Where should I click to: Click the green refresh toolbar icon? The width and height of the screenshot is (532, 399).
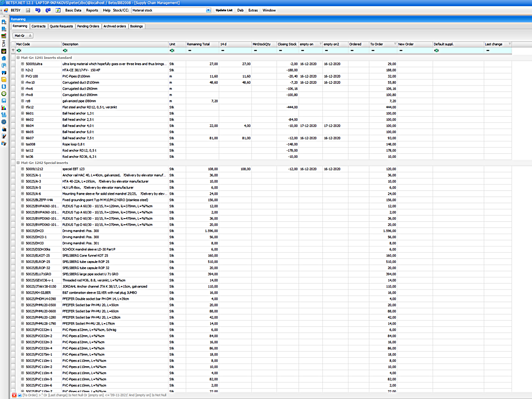58,10
